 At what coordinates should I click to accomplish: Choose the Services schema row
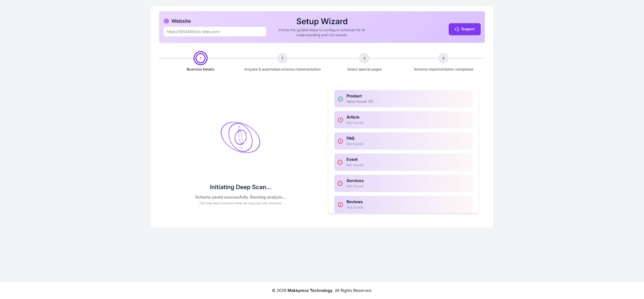(403, 183)
